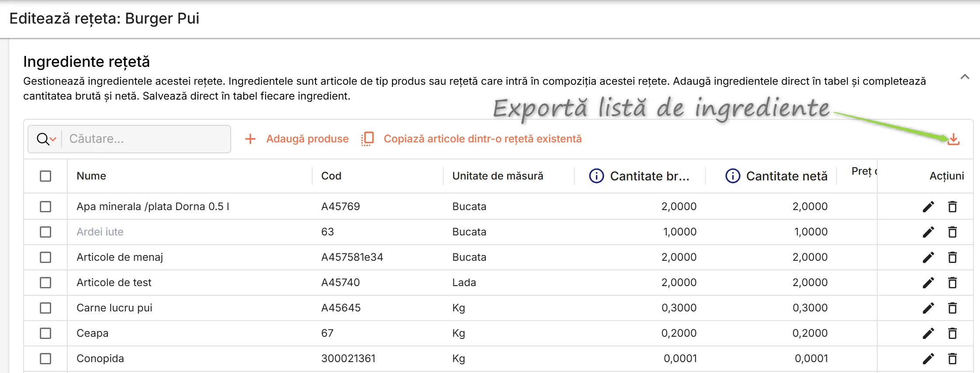Edit the Ardei iute ingredient

point(928,232)
